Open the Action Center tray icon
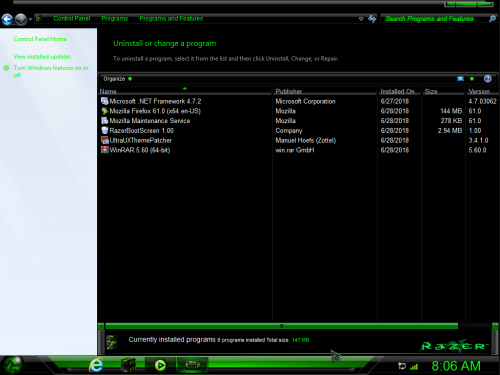The image size is (500, 375). (x=402, y=366)
